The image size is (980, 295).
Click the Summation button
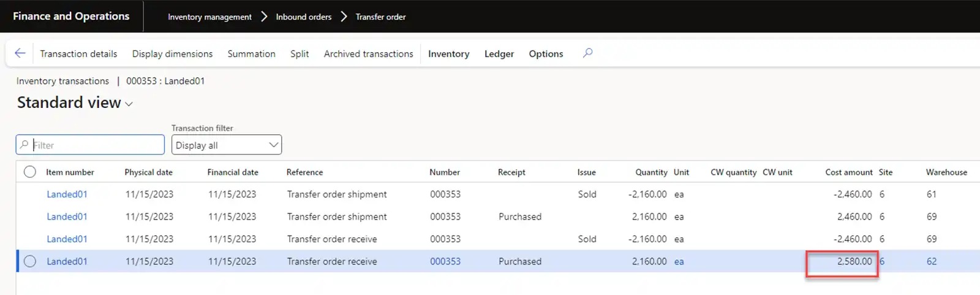(x=251, y=54)
